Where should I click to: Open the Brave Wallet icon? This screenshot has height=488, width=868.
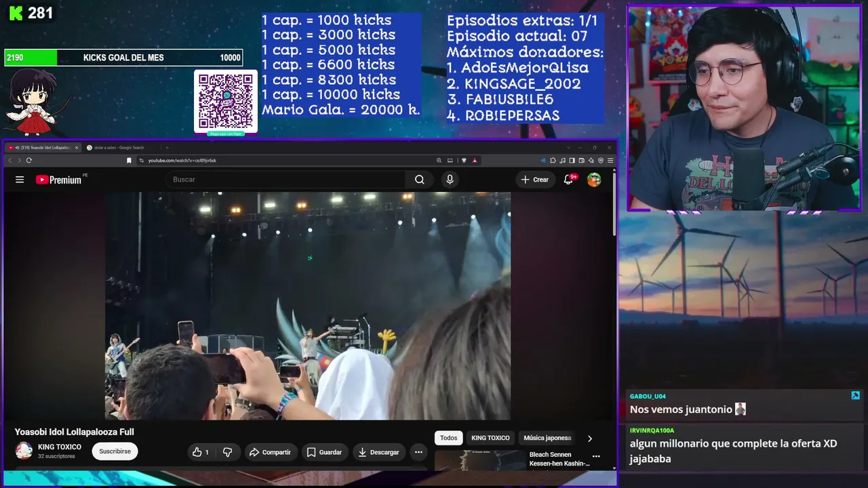click(x=582, y=161)
